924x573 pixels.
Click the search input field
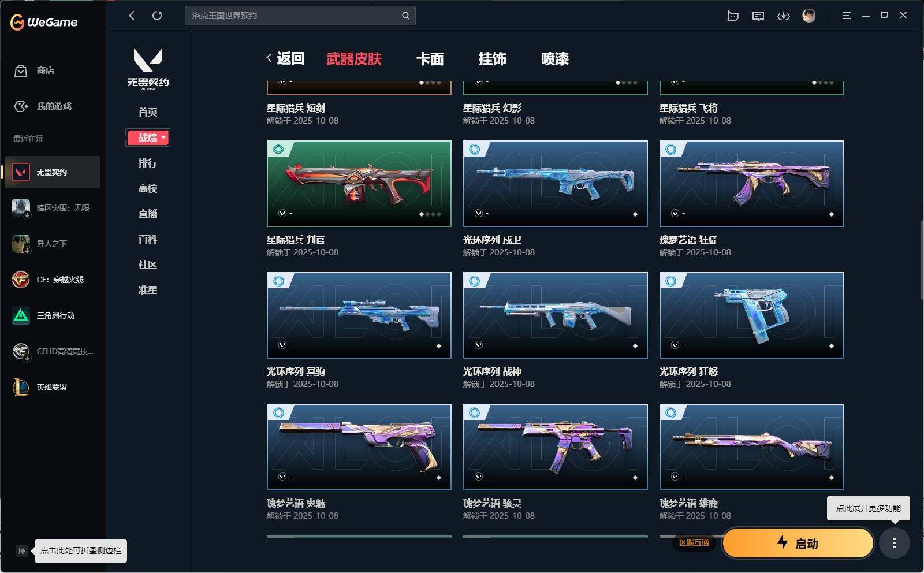pos(293,16)
